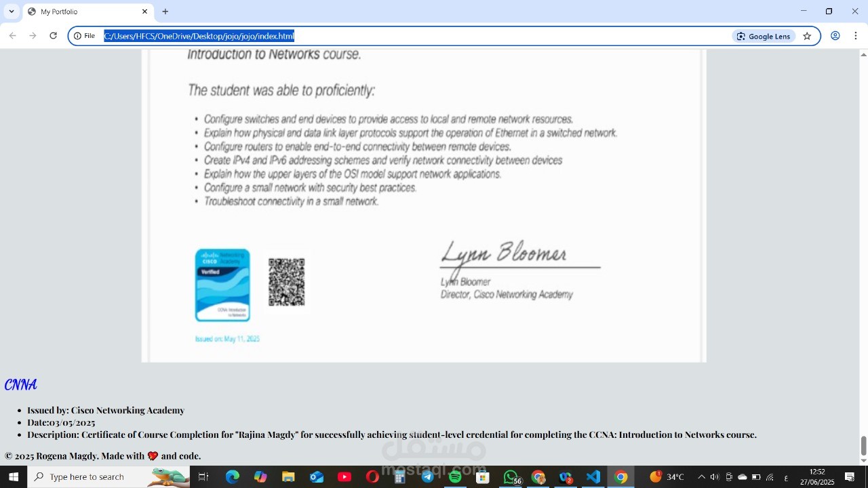Open the Copilot taskbar icon
The height and width of the screenshot is (488, 868).
(260, 477)
